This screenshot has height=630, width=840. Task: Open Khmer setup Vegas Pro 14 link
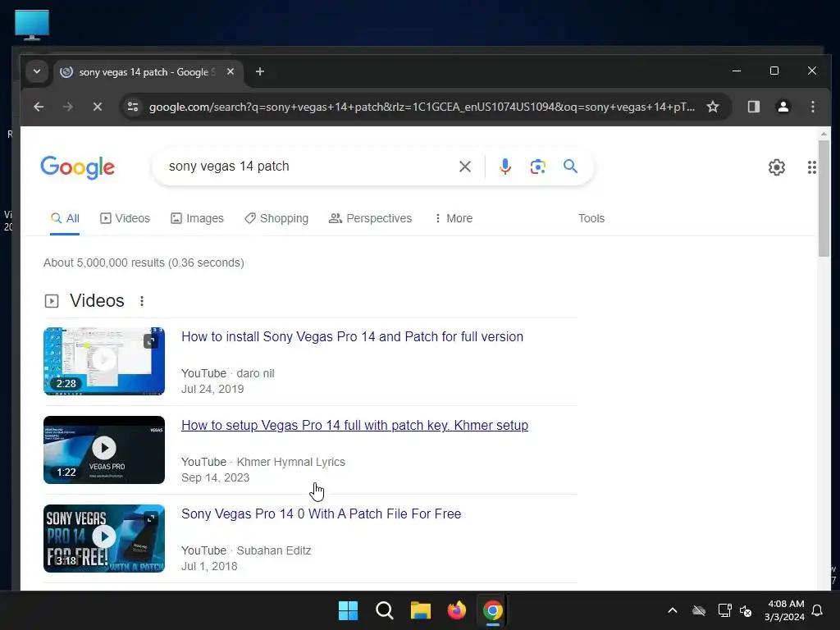pyautogui.click(x=354, y=426)
